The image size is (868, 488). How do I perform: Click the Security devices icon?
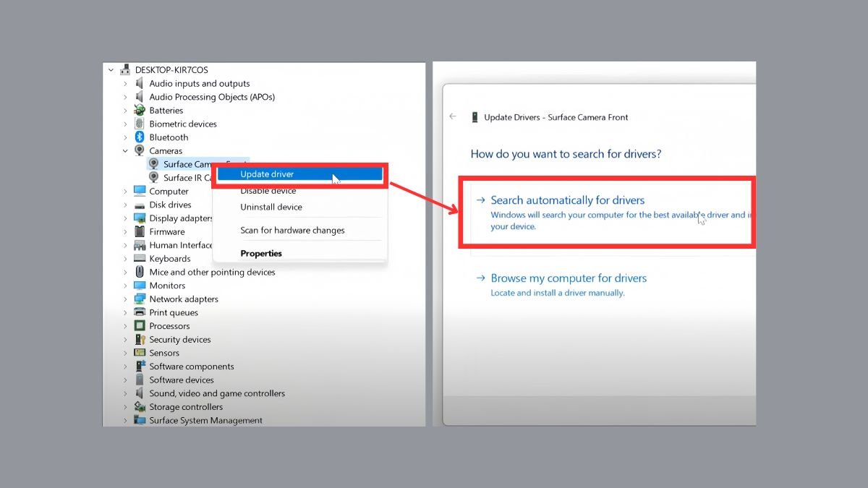pos(140,340)
